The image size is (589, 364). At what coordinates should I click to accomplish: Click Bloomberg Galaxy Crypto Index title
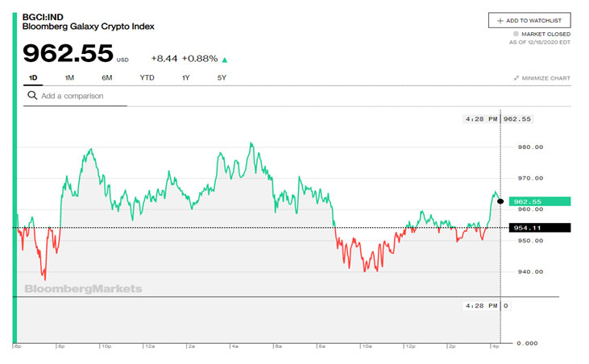89,27
